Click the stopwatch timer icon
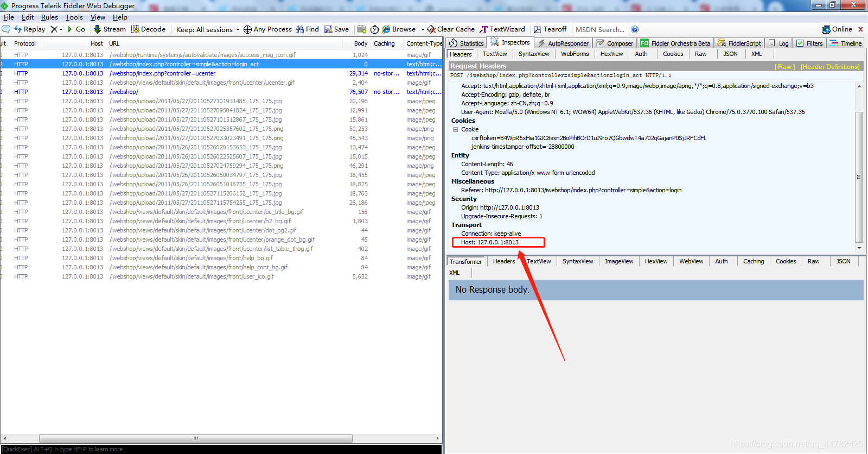 click(374, 29)
